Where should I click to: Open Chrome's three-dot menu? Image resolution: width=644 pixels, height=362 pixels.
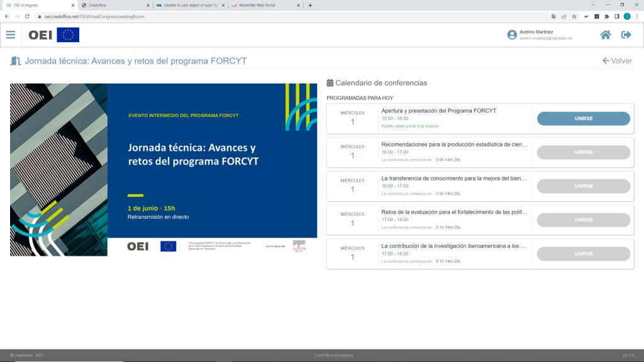[x=637, y=16]
